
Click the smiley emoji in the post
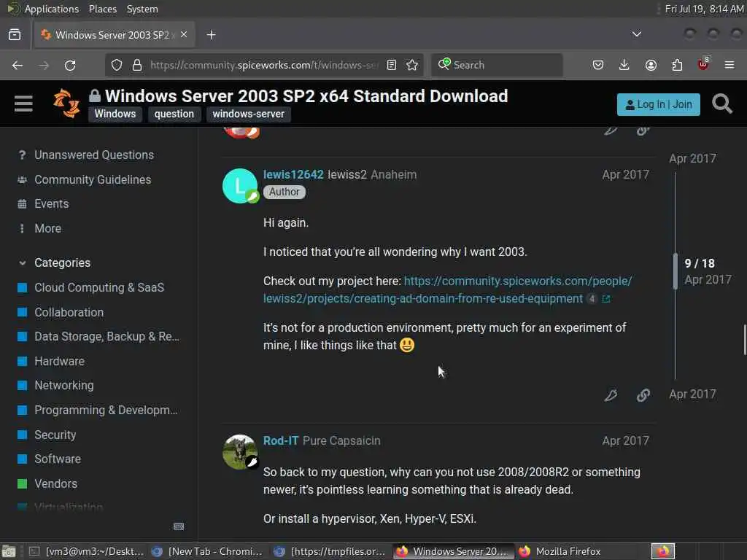(x=407, y=345)
